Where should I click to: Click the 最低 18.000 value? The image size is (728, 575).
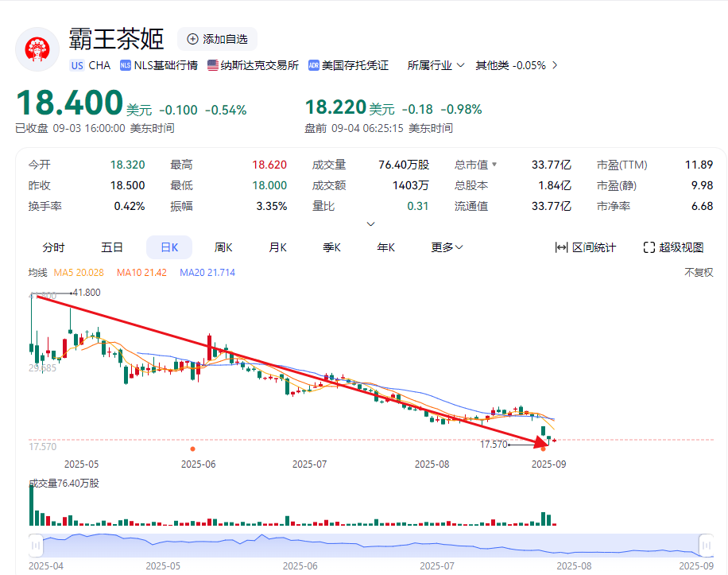pos(269,185)
